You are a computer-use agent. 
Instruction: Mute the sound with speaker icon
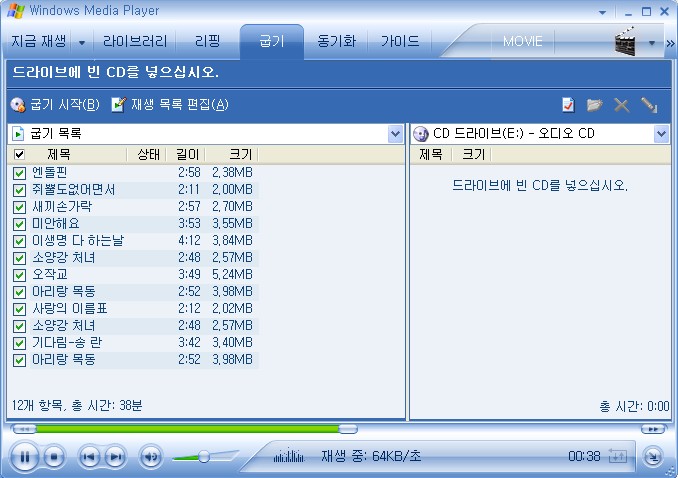pos(150,456)
